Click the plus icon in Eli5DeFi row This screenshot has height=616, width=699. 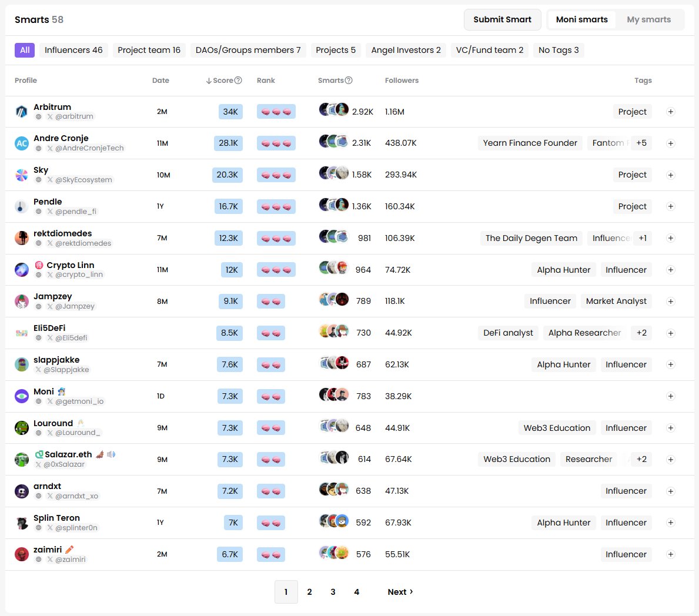[670, 333]
